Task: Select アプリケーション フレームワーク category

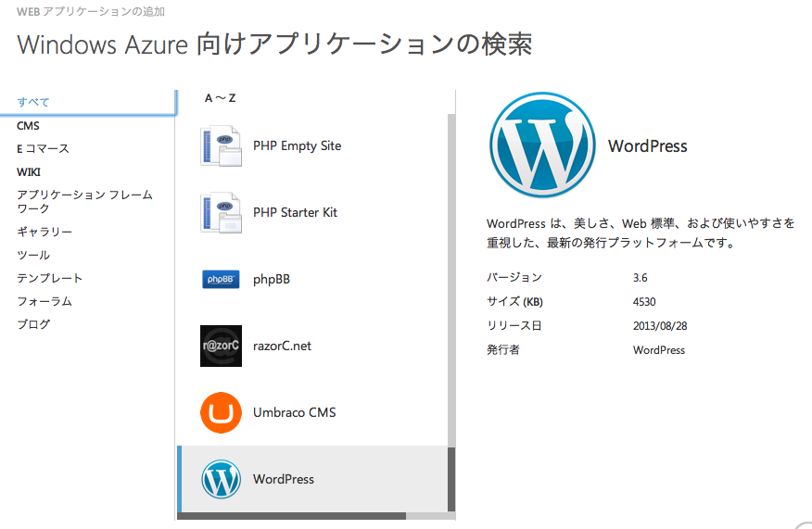Action: point(85,201)
